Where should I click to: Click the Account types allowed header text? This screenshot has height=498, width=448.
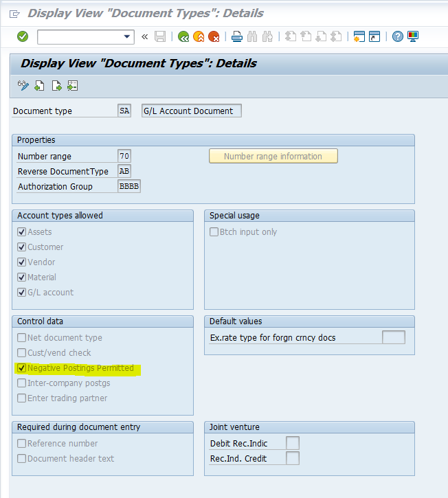click(60, 216)
